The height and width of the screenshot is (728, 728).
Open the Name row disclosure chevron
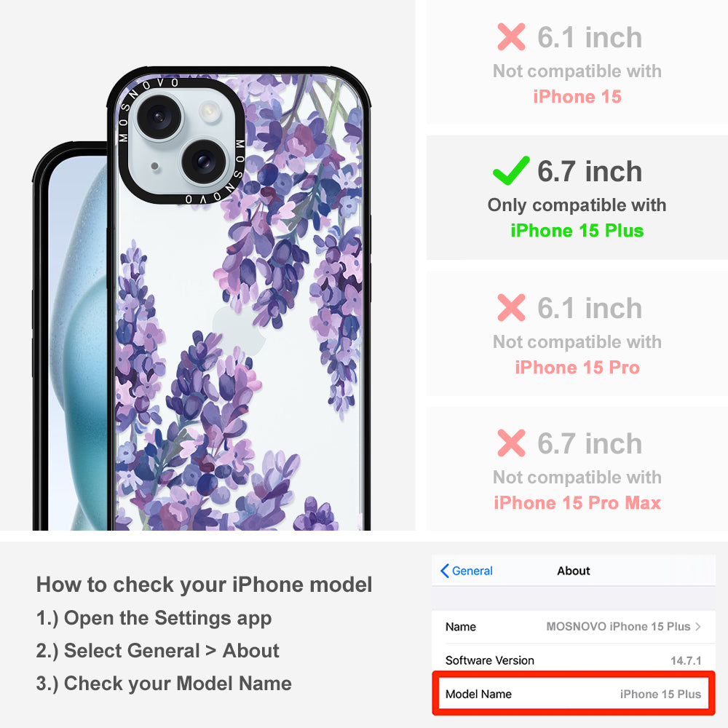pos(698,626)
